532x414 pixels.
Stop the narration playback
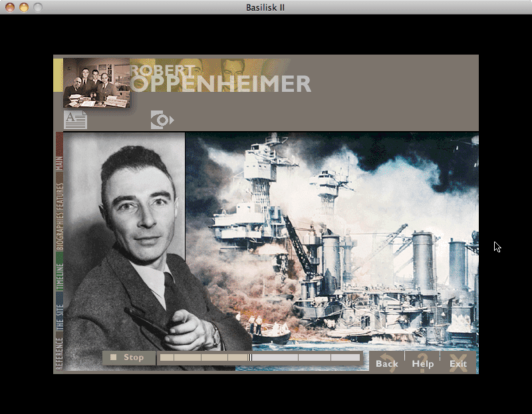(128, 357)
